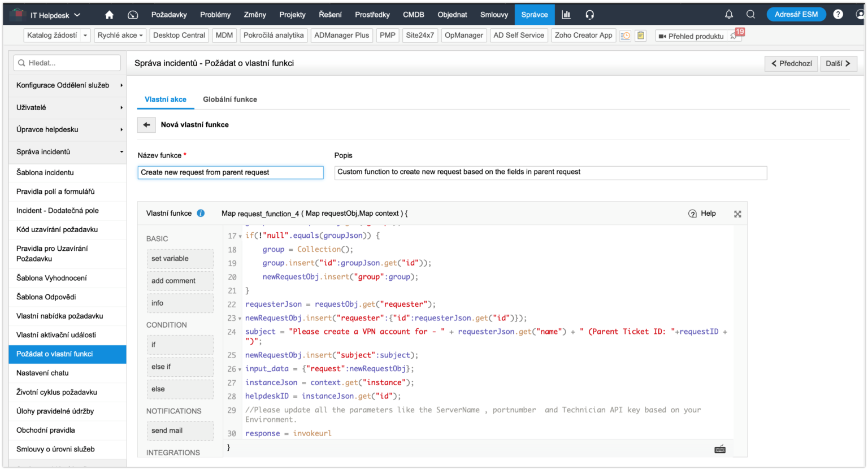This screenshot has height=470, width=868.
Task: Click the back arrow beside Nová vlastní funkce
Action: (x=147, y=125)
